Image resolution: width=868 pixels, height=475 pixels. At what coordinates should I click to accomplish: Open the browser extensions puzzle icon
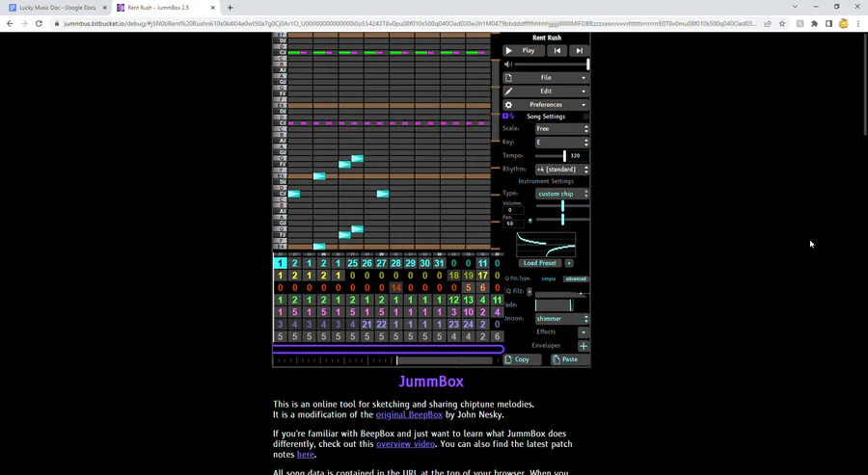click(x=814, y=24)
